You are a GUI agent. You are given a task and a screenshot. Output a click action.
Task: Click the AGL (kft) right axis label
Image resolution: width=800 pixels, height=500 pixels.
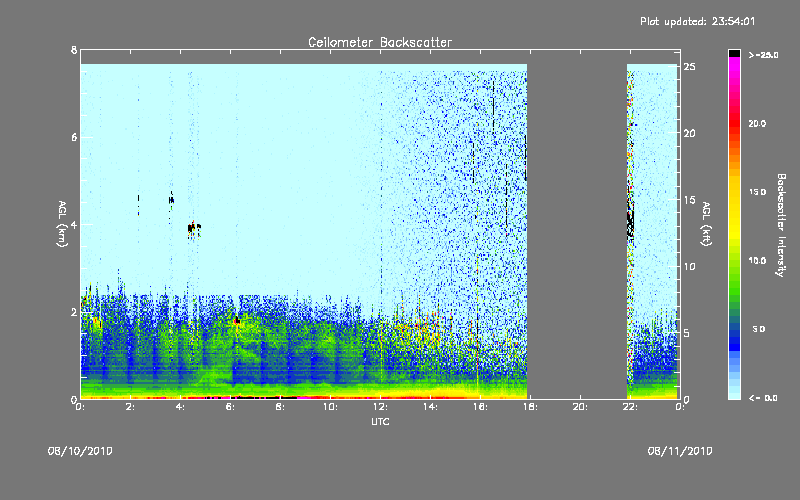pyautogui.click(x=706, y=224)
